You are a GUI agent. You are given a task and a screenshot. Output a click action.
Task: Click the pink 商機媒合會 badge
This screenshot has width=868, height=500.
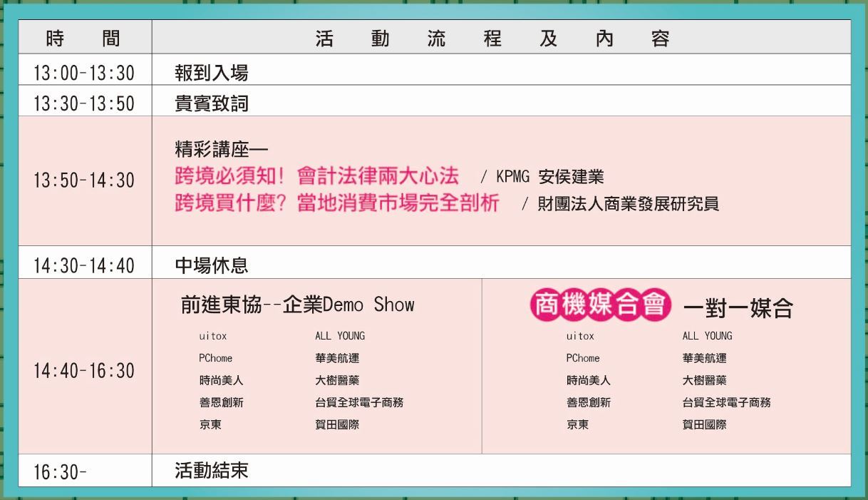601,305
